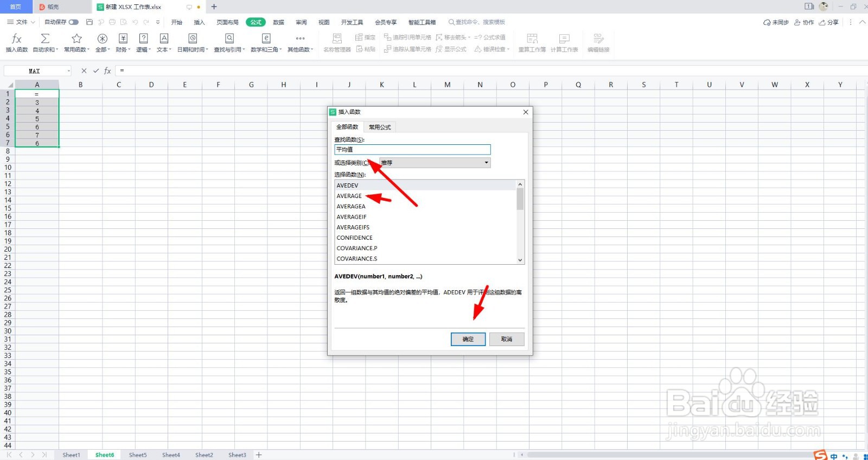
Task: Switch to the 审阅 ribbon tab
Action: point(301,22)
